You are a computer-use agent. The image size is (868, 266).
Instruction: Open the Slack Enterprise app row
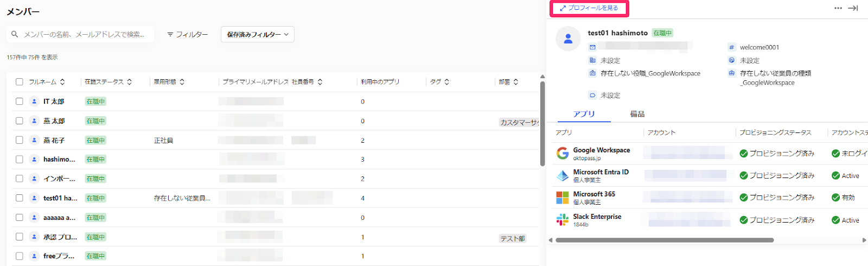(x=710, y=220)
